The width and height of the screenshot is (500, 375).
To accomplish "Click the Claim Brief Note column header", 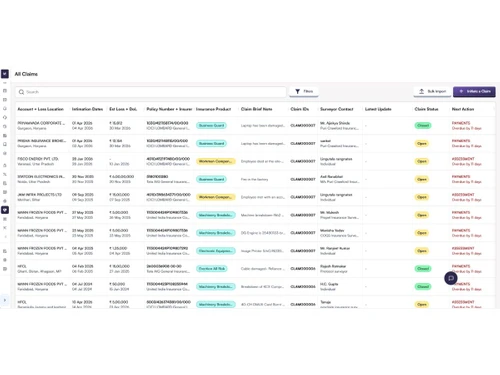I will [x=256, y=109].
